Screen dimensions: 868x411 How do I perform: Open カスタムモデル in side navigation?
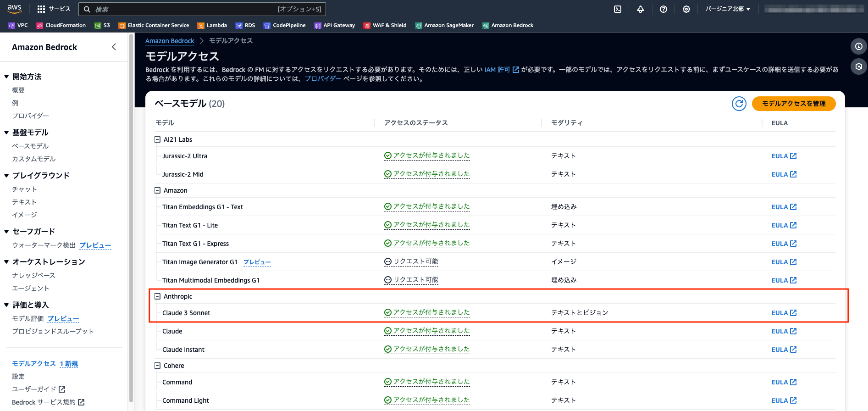pos(33,159)
